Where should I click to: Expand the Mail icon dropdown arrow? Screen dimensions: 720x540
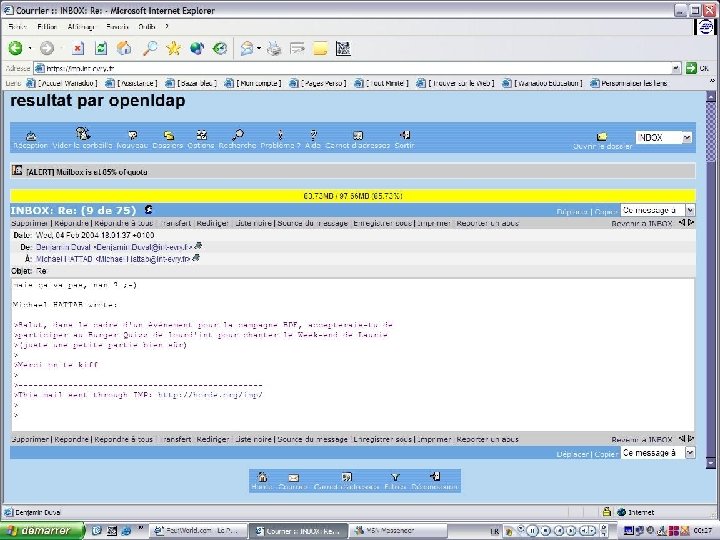pyautogui.click(x=259, y=48)
